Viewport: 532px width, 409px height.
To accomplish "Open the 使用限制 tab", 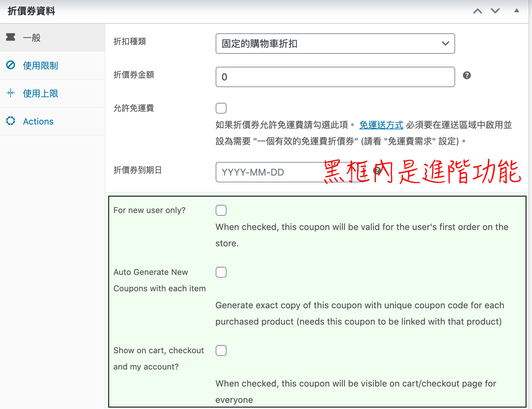I will (52, 65).
